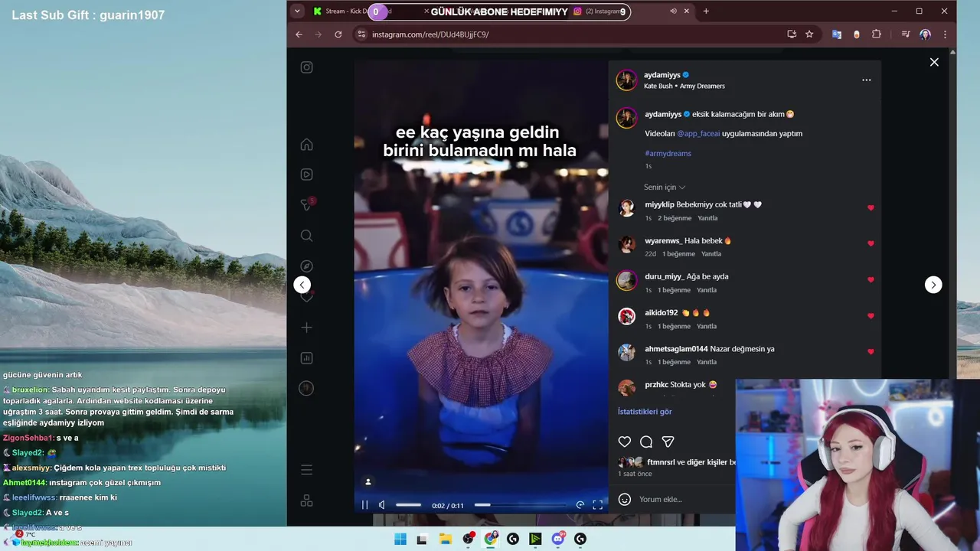Open aydamiyys profile from header username
The width and height of the screenshot is (980, 551).
point(662,75)
